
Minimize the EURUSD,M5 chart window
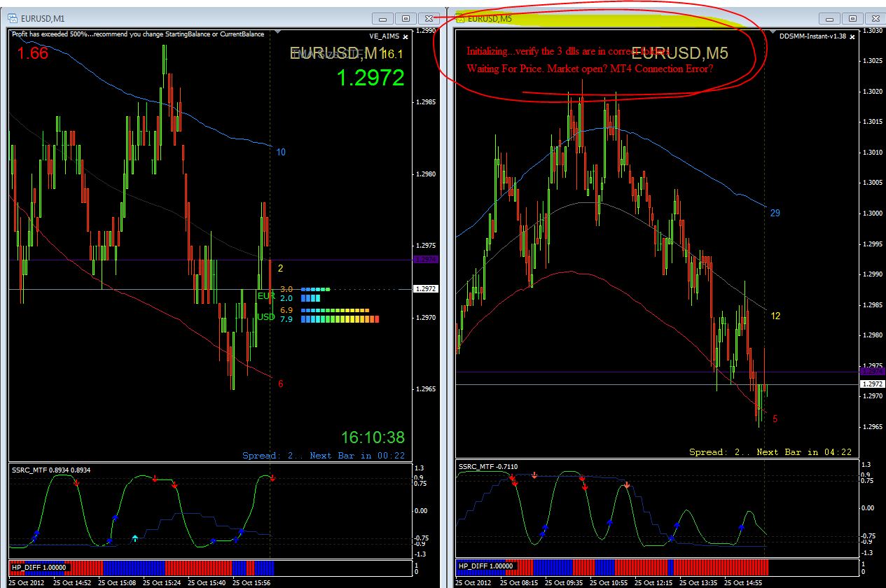point(829,19)
